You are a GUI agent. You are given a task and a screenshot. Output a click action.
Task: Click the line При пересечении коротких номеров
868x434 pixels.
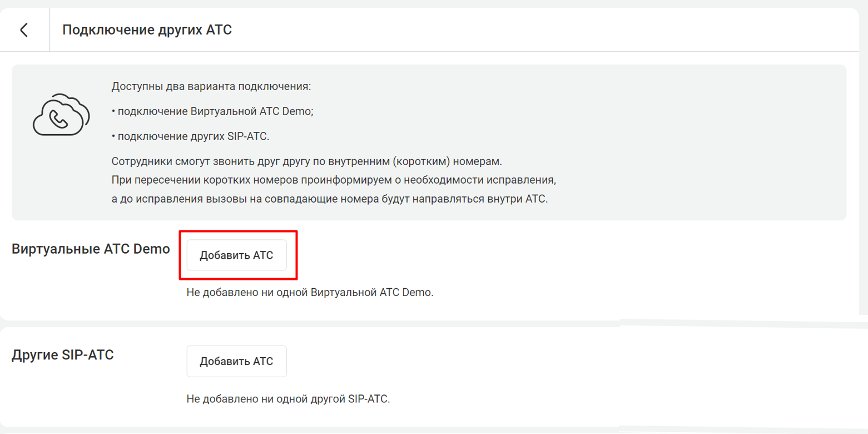click(x=334, y=180)
